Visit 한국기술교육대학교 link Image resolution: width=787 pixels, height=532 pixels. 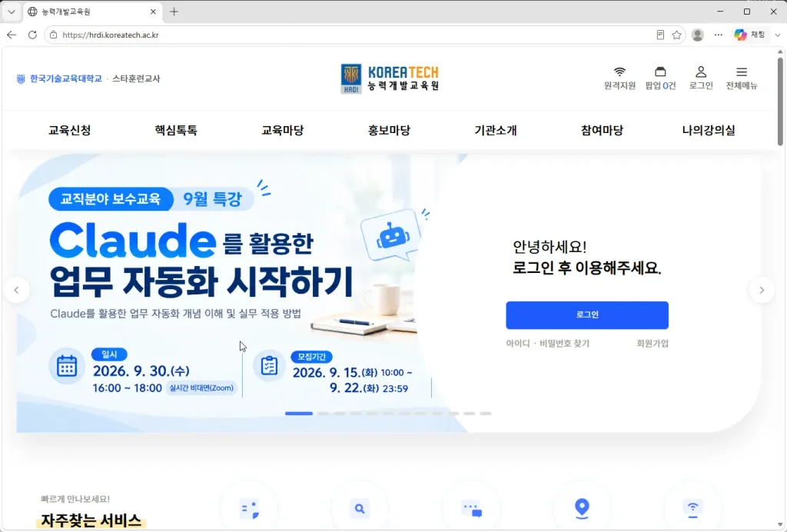pos(60,78)
